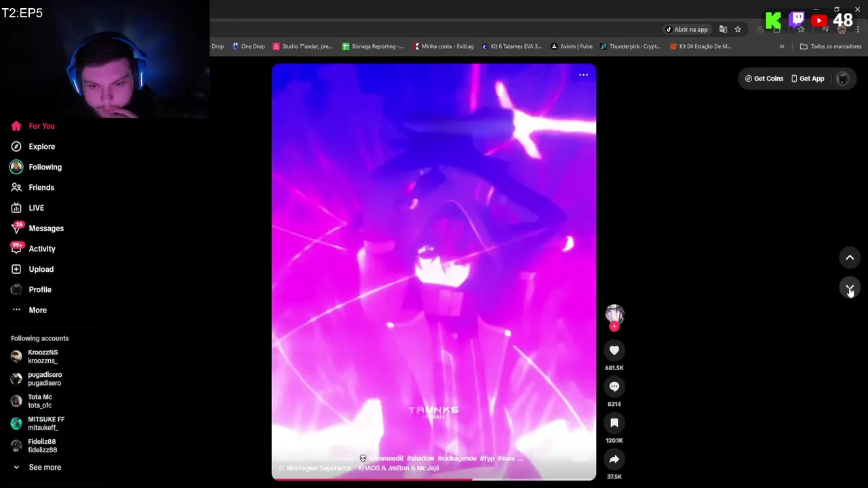Click the #Animeedit hashtag
This screenshot has width=868, height=488.
(386, 459)
